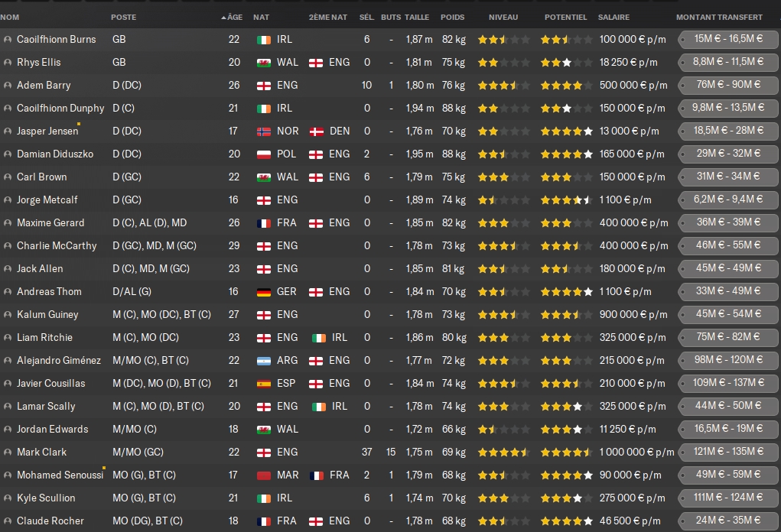781x532 pixels.
Task: Click the France second nationality flag for Mohamed Senoussi
Action: click(316, 475)
